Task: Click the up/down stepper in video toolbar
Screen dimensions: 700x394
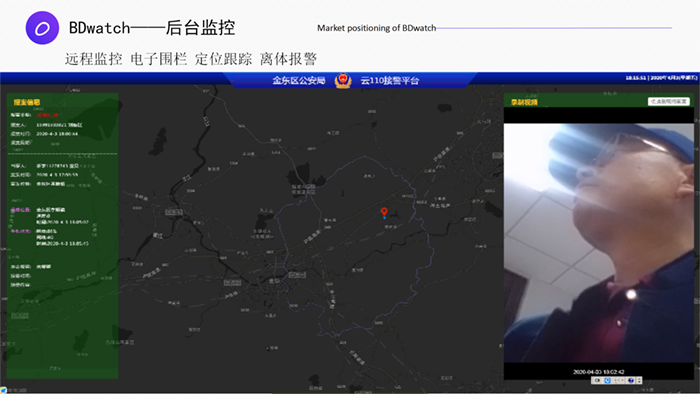Action: [639, 380]
